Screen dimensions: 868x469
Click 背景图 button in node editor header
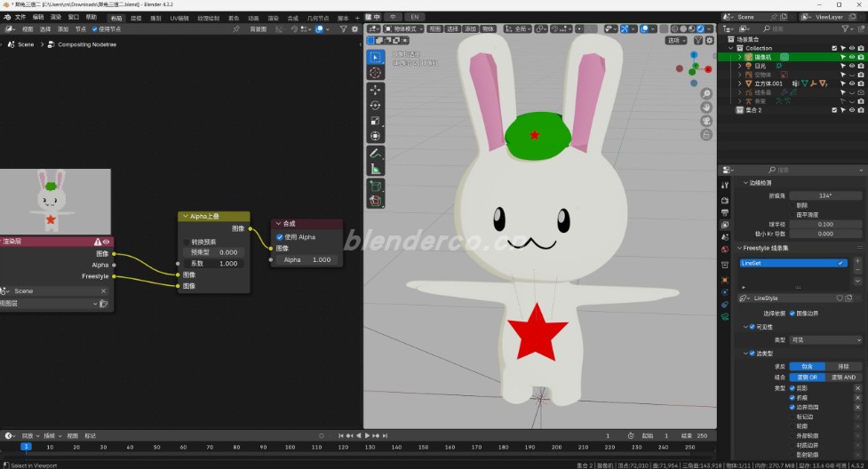point(259,29)
